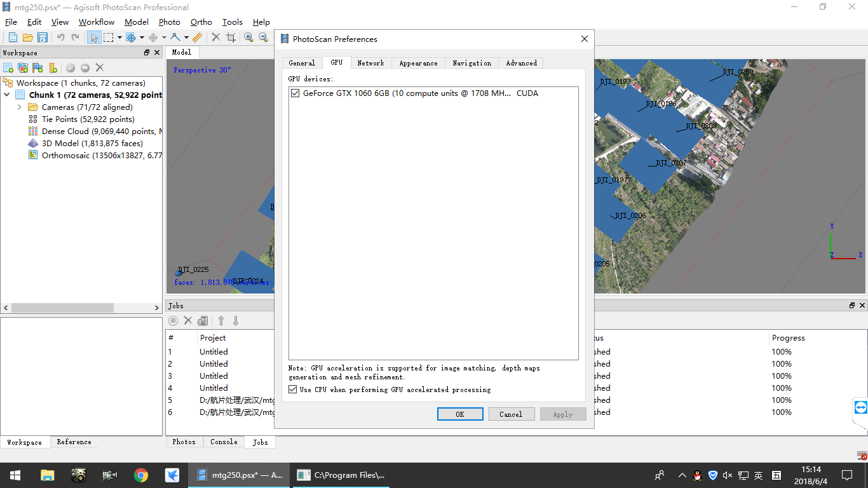
Task: Switch to Navigation tab in Preferences
Action: (472, 63)
